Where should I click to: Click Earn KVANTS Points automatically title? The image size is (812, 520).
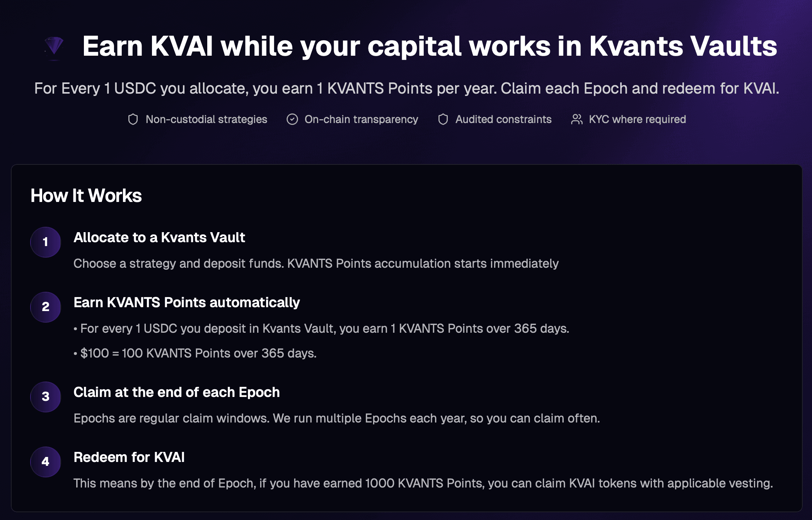pyautogui.click(x=187, y=303)
